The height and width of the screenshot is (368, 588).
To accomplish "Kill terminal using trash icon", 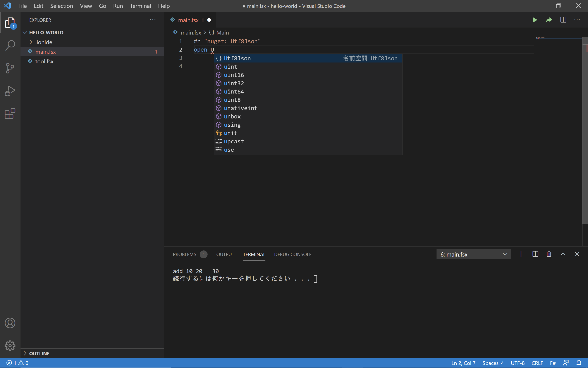I will point(549,254).
